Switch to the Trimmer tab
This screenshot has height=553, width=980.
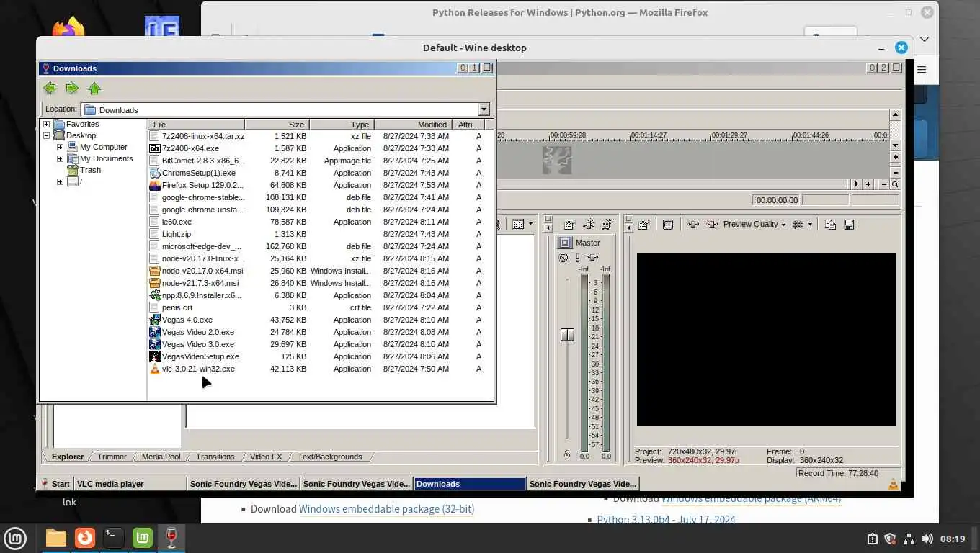112,457
